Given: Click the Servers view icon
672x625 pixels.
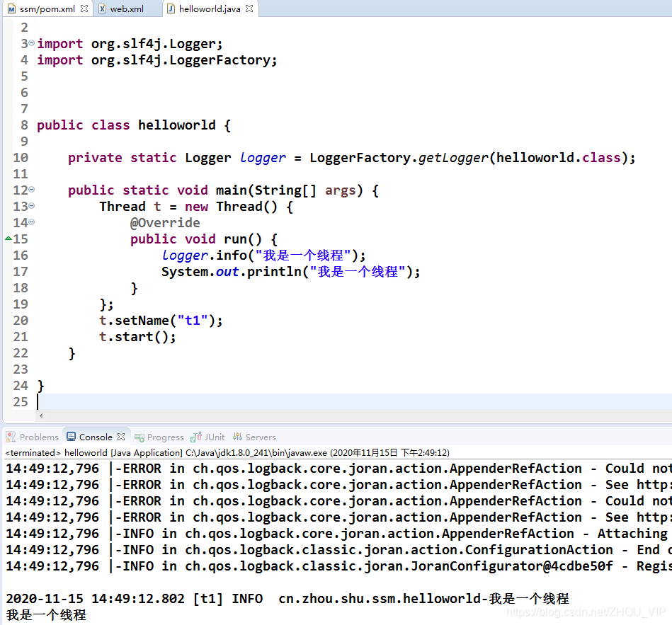Looking at the screenshot, I should [x=237, y=437].
